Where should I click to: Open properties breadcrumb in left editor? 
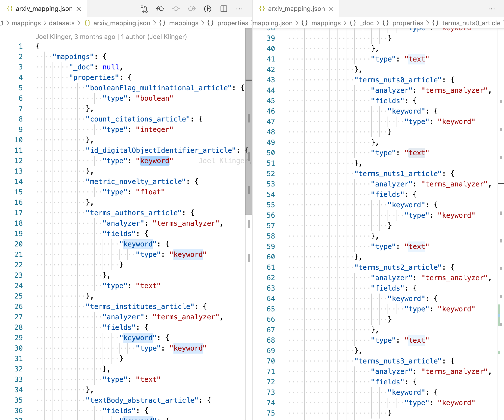pyautogui.click(x=232, y=23)
